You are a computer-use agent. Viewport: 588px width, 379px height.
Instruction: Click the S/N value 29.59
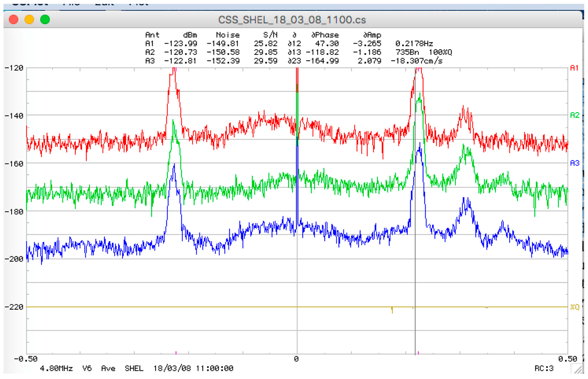pyautogui.click(x=265, y=61)
